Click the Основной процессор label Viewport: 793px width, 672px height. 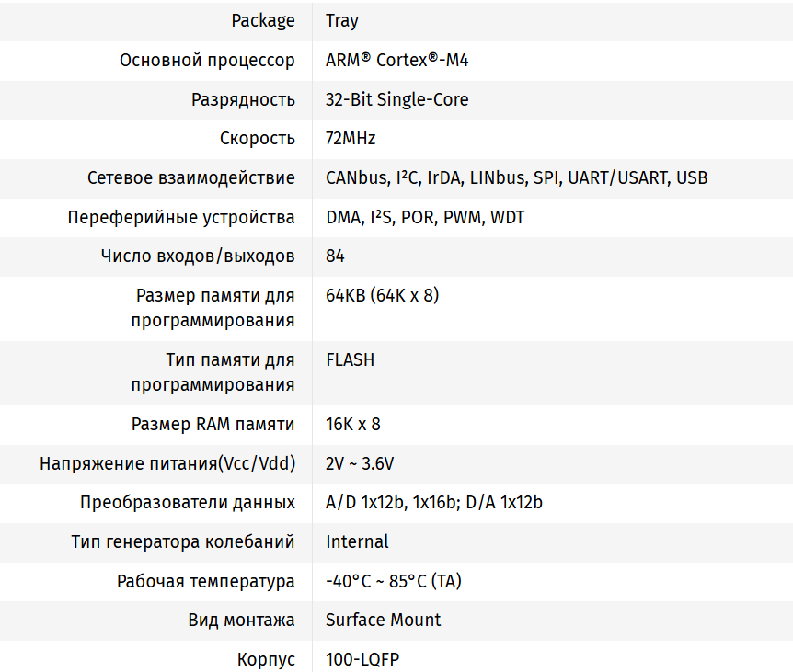(x=207, y=60)
